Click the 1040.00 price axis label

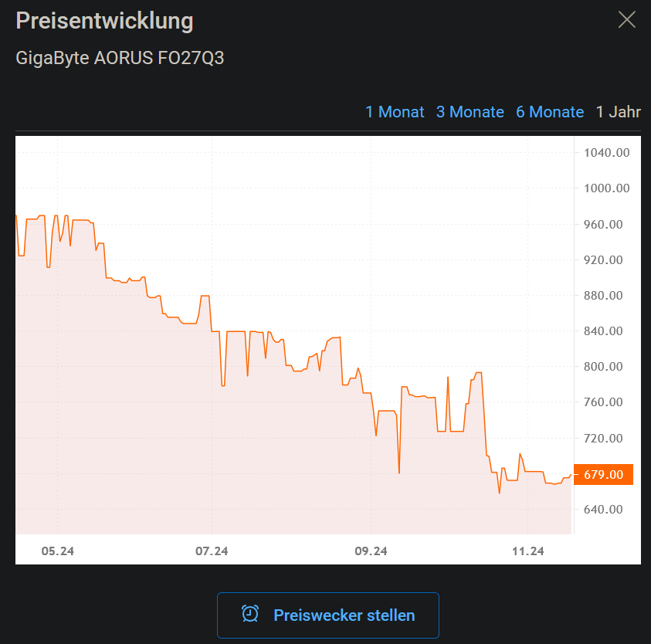coord(606,153)
